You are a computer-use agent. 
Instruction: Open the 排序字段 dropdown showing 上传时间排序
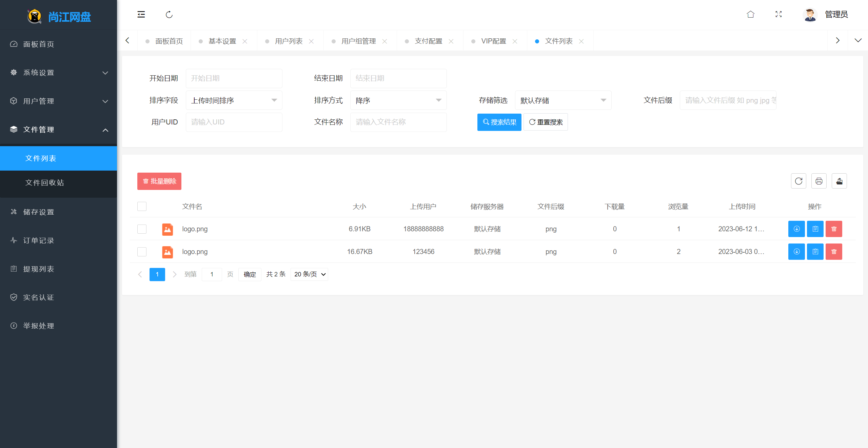pyautogui.click(x=234, y=100)
